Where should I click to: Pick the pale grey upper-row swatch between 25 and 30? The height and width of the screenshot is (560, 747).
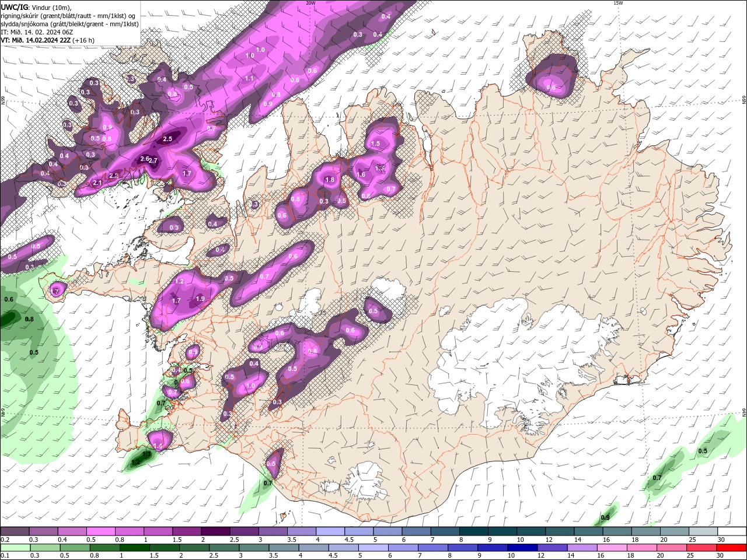point(703,531)
